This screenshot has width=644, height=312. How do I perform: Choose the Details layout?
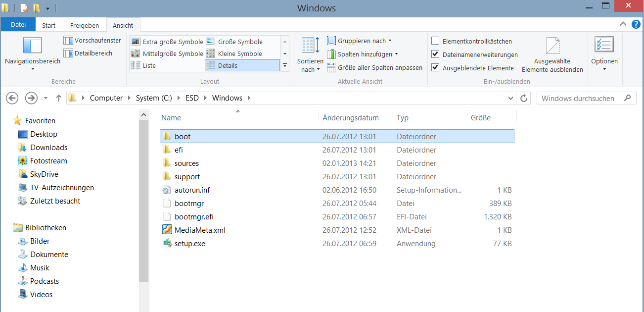pyautogui.click(x=242, y=65)
